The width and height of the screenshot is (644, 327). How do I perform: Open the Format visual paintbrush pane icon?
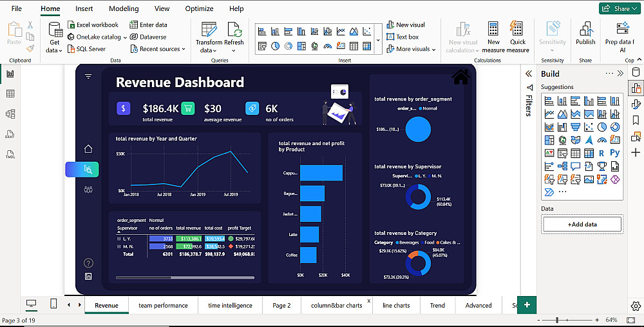coord(636,104)
